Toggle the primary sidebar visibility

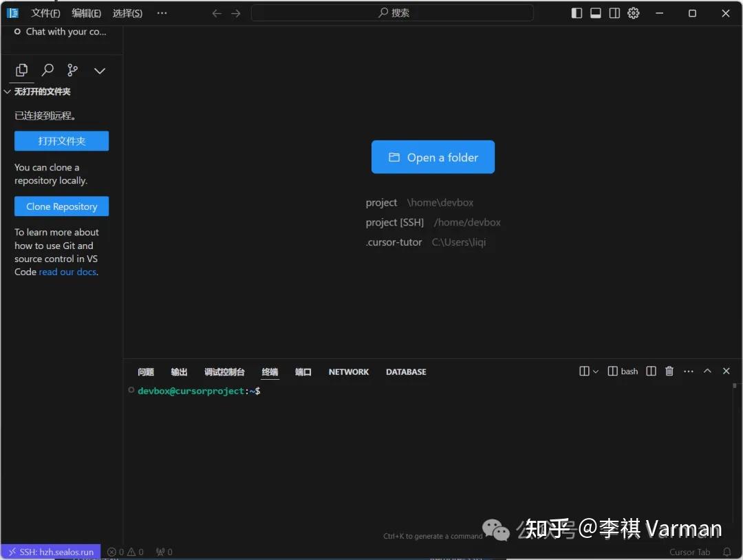(577, 12)
